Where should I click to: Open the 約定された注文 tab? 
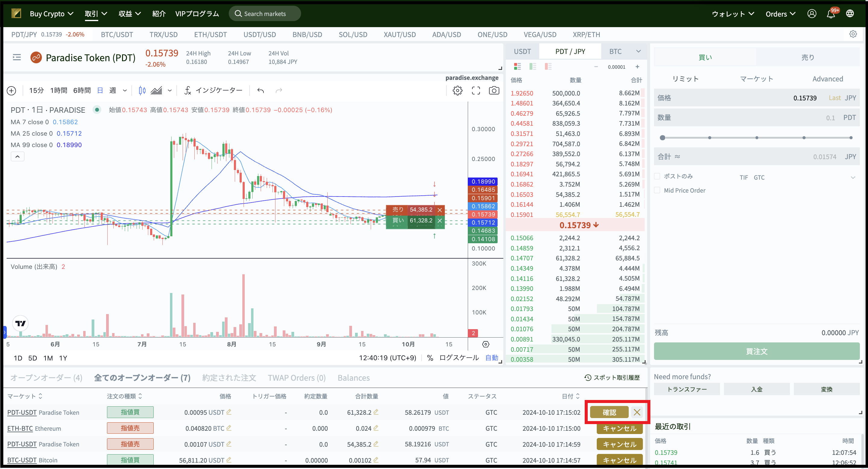[x=229, y=378]
